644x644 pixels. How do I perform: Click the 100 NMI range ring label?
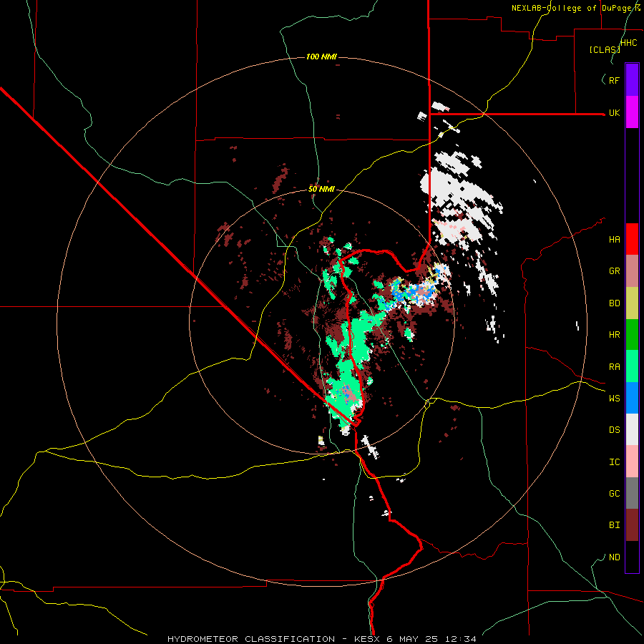(321, 57)
